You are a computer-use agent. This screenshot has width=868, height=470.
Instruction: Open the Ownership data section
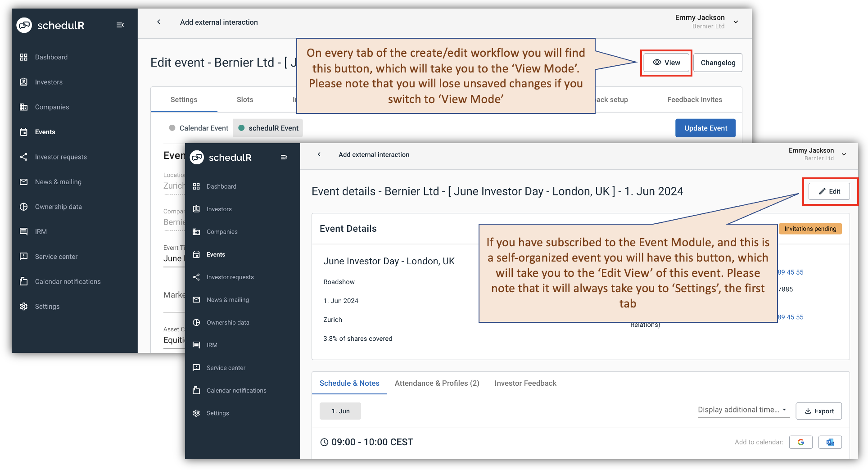pyautogui.click(x=228, y=322)
